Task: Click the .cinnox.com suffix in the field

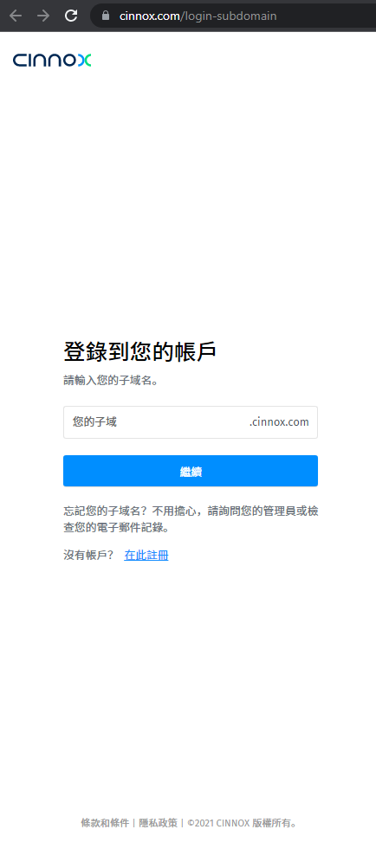Action: pyautogui.click(x=279, y=422)
